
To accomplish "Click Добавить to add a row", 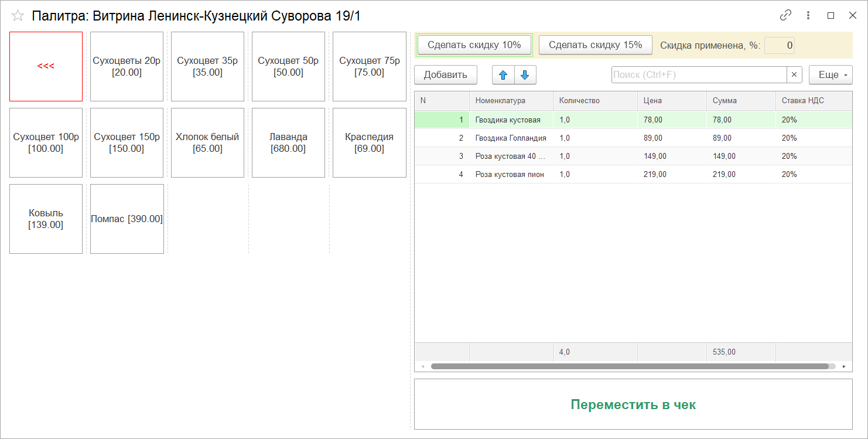I will [x=445, y=75].
